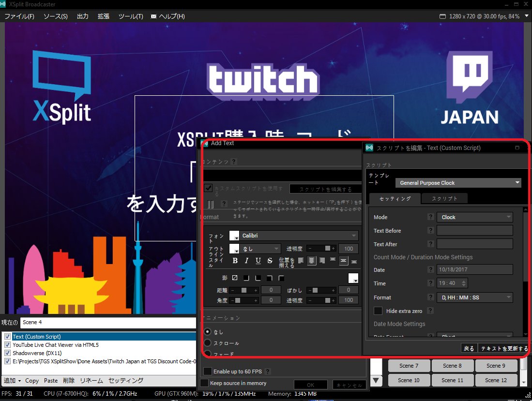Apply strikethrough formatting

point(270,261)
